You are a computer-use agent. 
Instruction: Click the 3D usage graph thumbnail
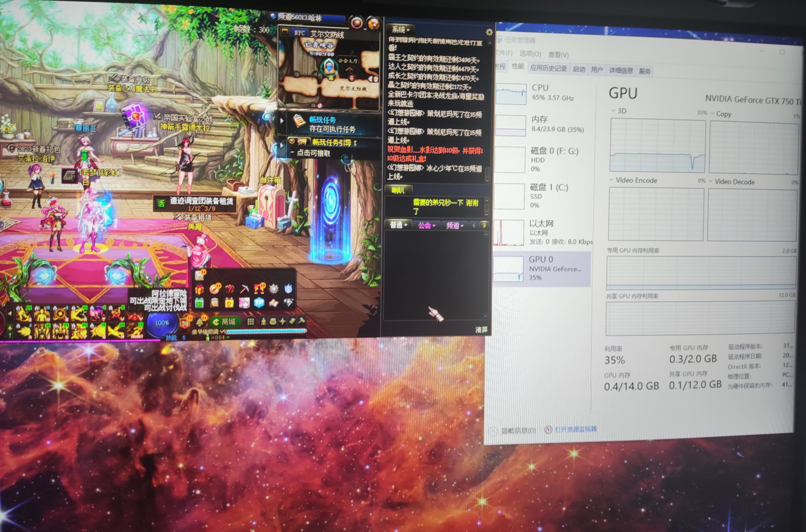pyautogui.click(x=658, y=146)
